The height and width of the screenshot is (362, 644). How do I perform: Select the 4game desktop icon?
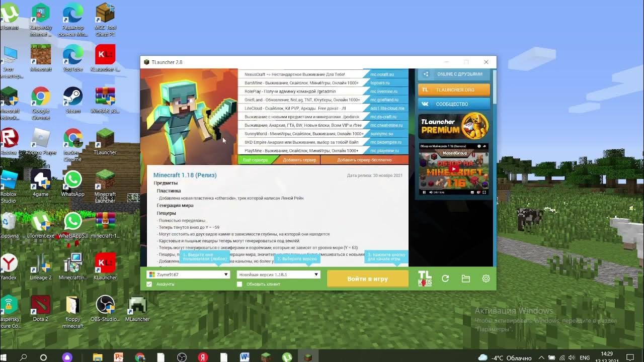[x=41, y=184]
